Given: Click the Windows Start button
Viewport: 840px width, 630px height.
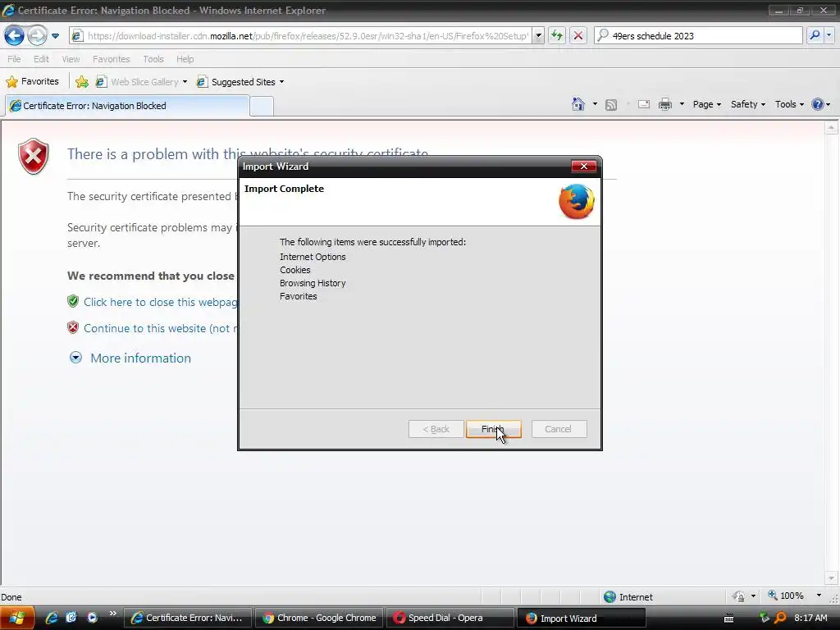Looking at the screenshot, I should 16,619.
